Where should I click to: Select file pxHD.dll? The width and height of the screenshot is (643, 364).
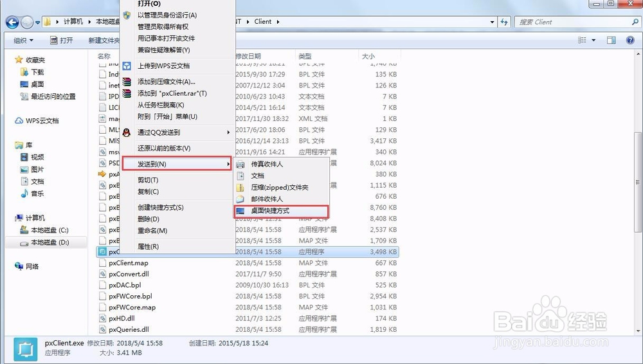pyautogui.click(x=122, y=318)
